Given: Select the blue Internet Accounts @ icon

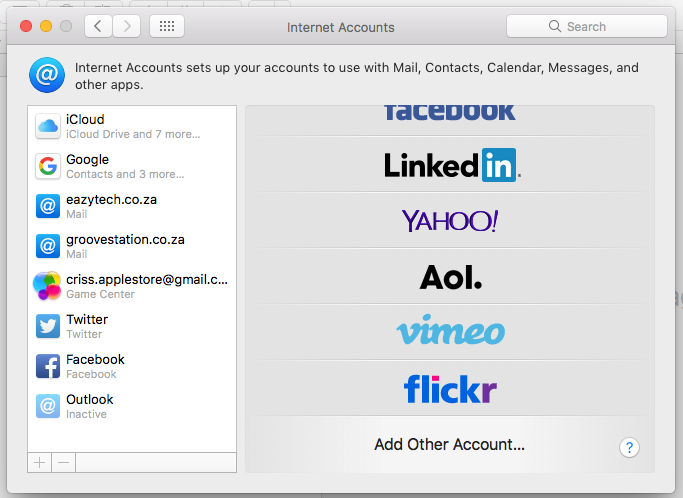Looking at the screenshot, I should pos(47,75).
